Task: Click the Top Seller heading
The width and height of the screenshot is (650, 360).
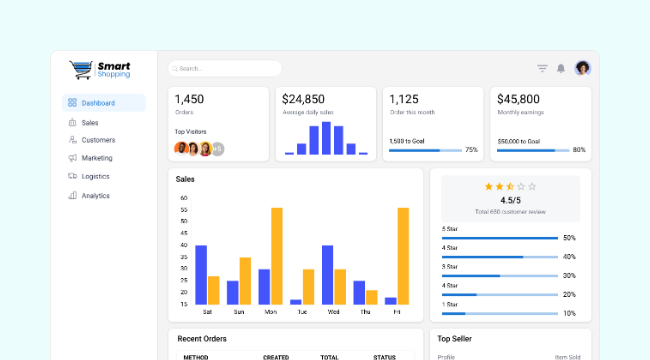Action: pos(454,339)
